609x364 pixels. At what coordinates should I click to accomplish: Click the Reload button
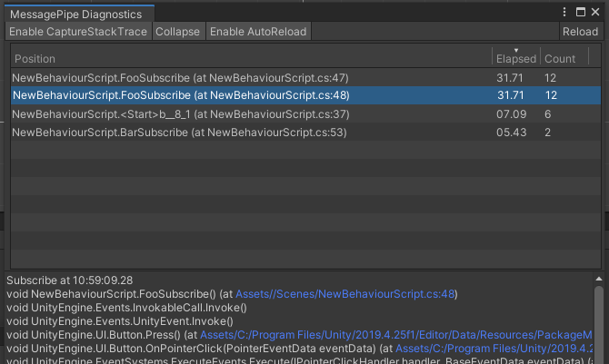point(580,32)
